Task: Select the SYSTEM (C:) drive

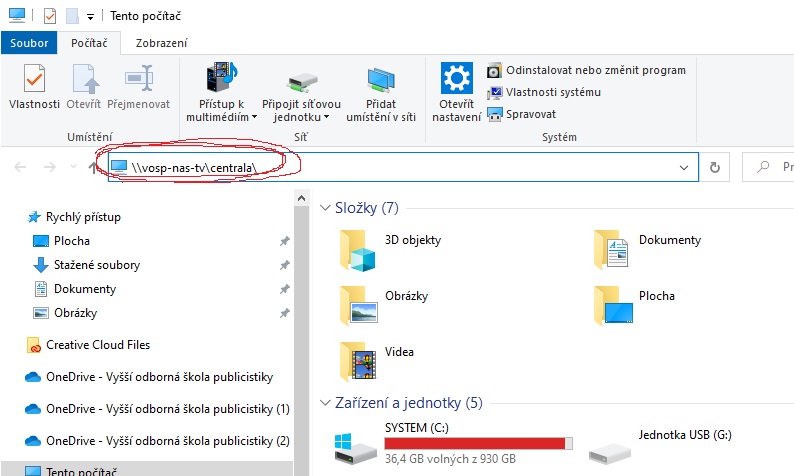Action: pos(453,443)
